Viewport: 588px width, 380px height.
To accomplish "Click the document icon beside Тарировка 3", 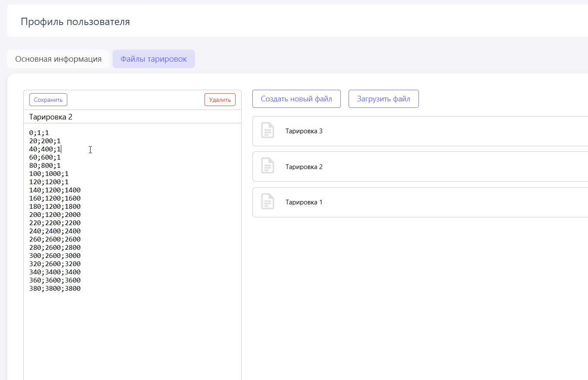I will point(267,131).
